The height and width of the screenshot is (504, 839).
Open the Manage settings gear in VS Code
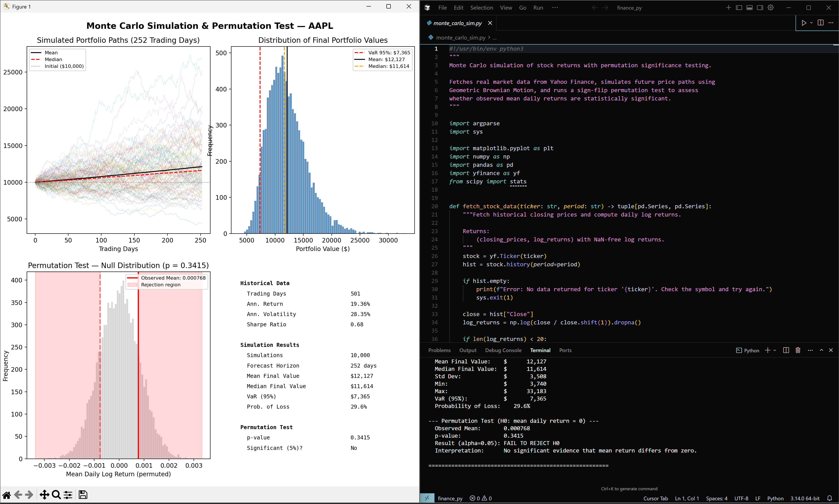pyautogui.click(x=771, y=7)
